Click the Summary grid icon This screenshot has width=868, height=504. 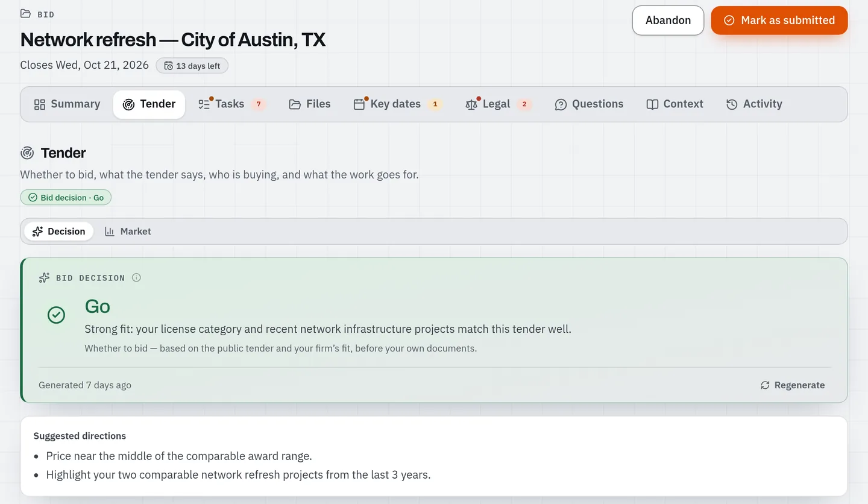40,104
